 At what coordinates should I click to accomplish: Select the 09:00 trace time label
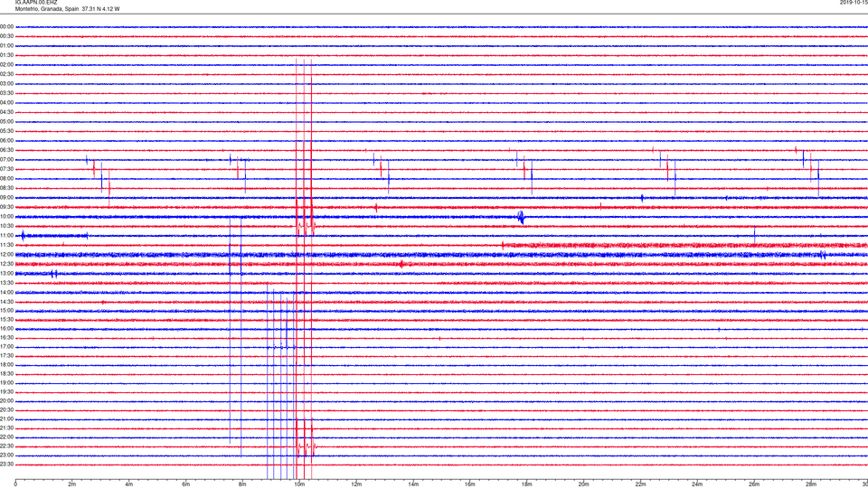pyautogui.click(x=7, y=198)
